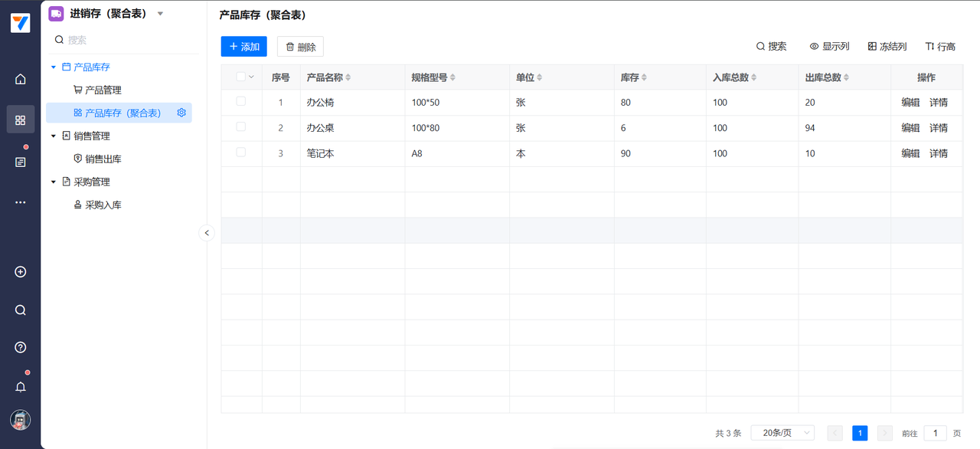Screen dimensions: 980x449
Task: Open the notification bell icon
Action: point(21,387)
